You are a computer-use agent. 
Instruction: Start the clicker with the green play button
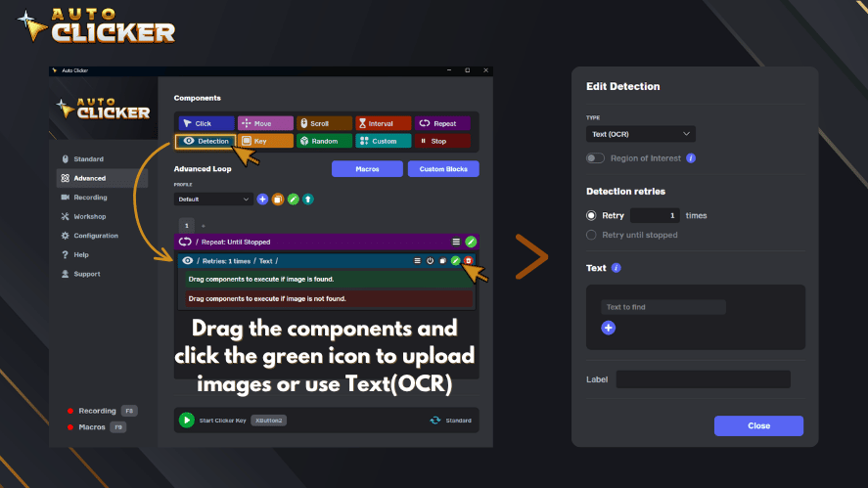point(187,420)
